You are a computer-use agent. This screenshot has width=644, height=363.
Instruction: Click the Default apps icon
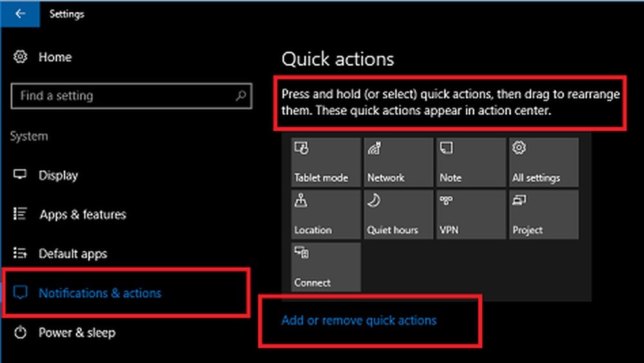pyautogui.click(x=20, y=253)
